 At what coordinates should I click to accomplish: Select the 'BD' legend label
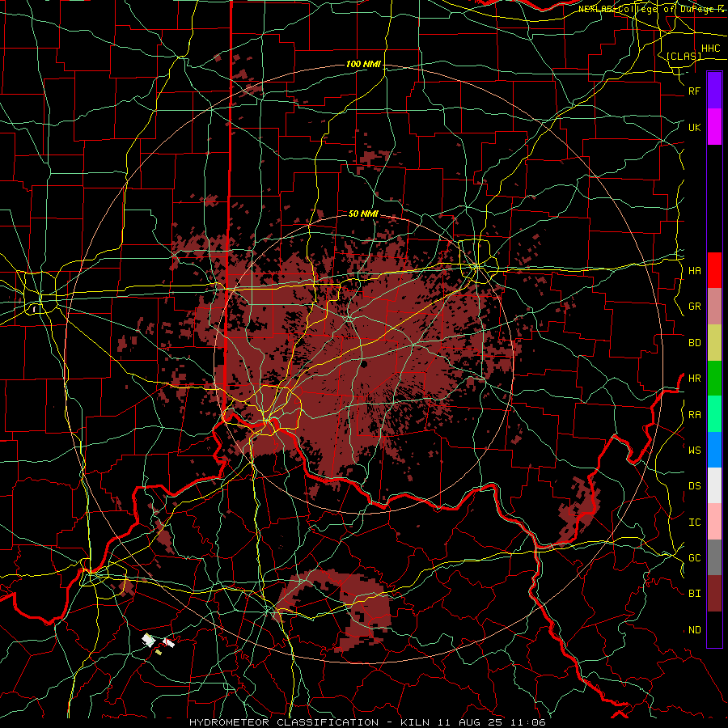click(x=694, y=343)
